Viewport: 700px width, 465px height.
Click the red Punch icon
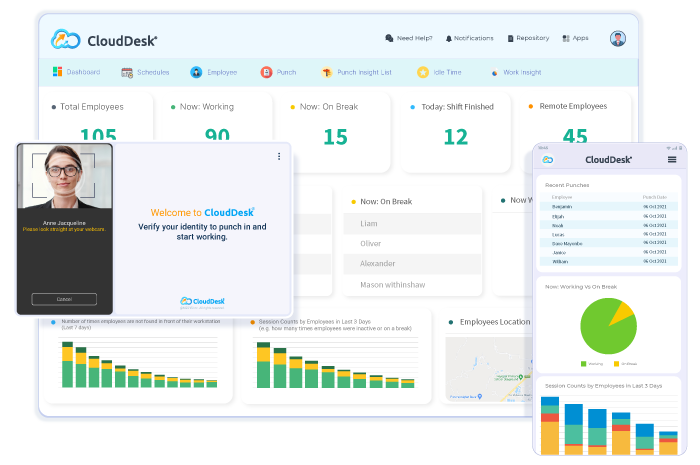pyautogui.click(x=267, y=72)
